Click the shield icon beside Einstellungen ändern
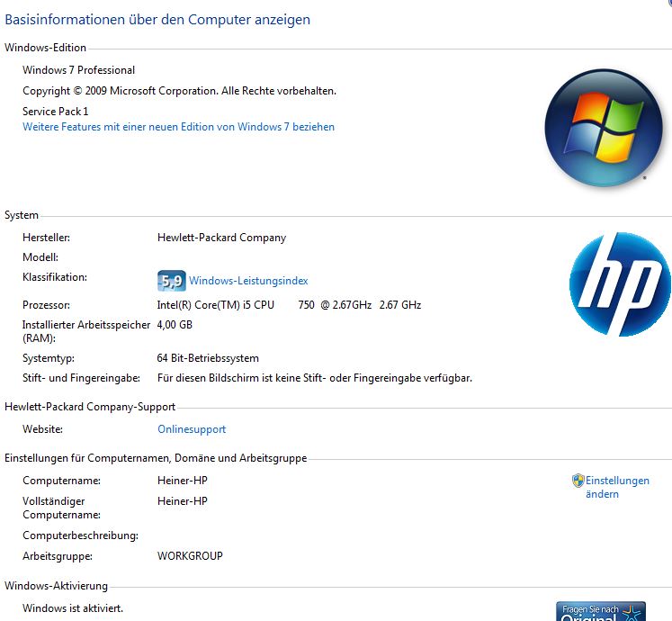The height and width of the screenshot is (621, 672). 578,481
